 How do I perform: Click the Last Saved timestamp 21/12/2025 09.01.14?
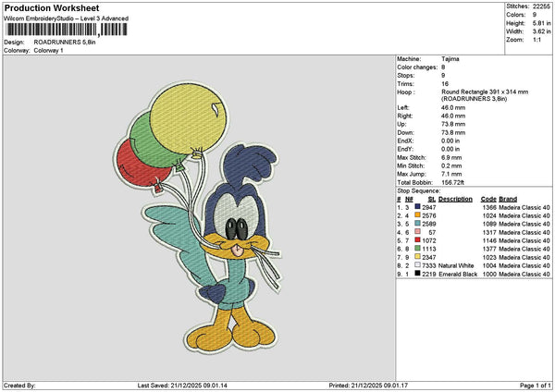tap(199, 386)
